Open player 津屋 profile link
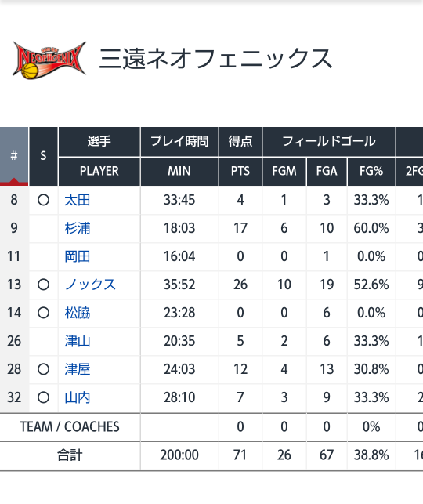This screenshot has height=504, width=423. [78, 369]
